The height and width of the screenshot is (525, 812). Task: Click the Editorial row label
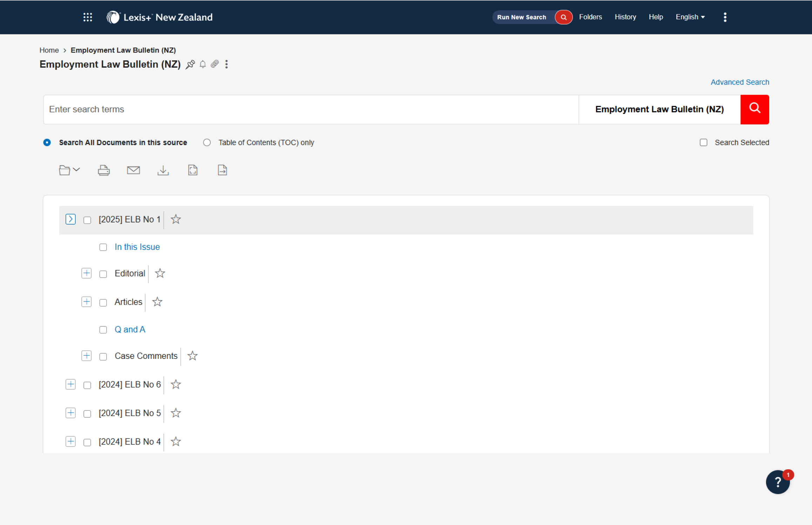click(x=130, y=273)
